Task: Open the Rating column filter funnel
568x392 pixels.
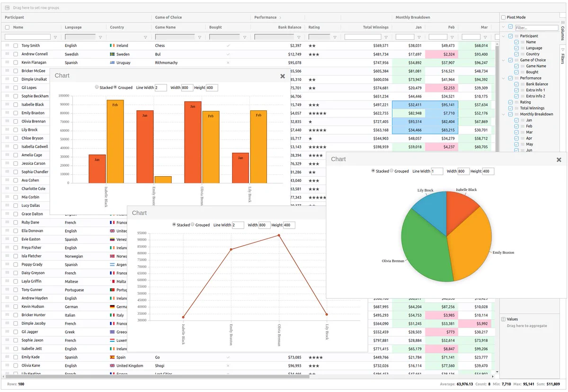Action: (x=335, y=37)
